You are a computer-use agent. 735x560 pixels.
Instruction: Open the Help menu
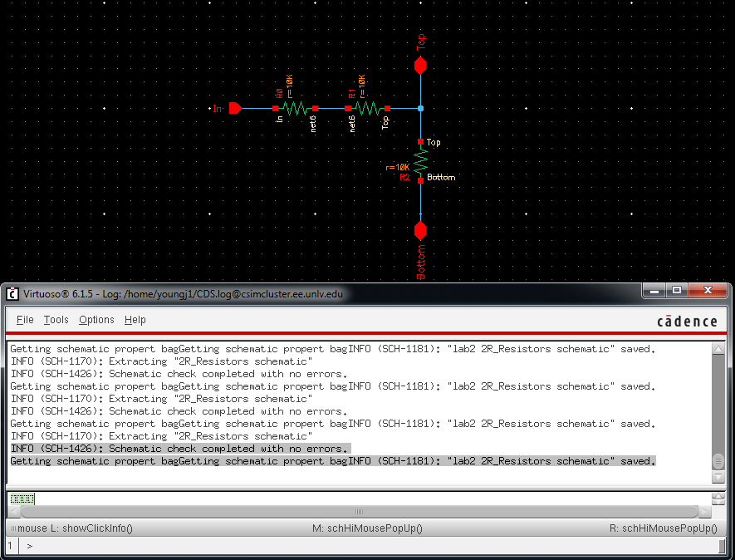click(x=135, y=320)
